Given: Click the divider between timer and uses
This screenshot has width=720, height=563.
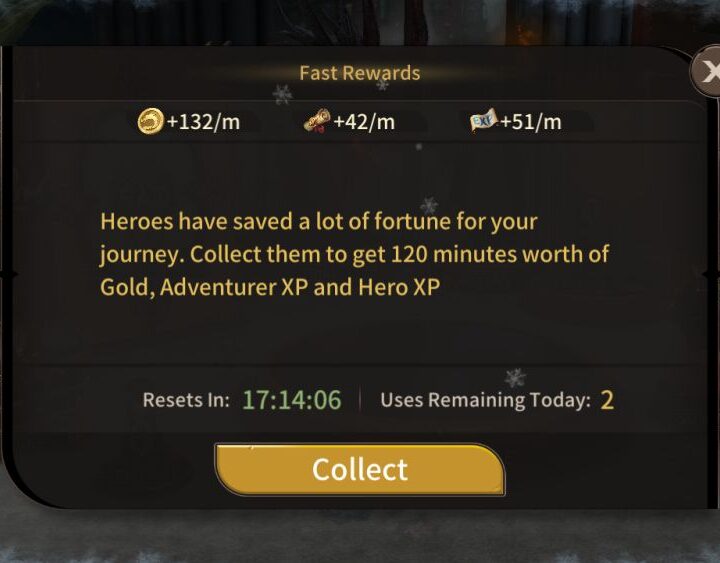Looking at the screenshot, I should coord(360,400).
